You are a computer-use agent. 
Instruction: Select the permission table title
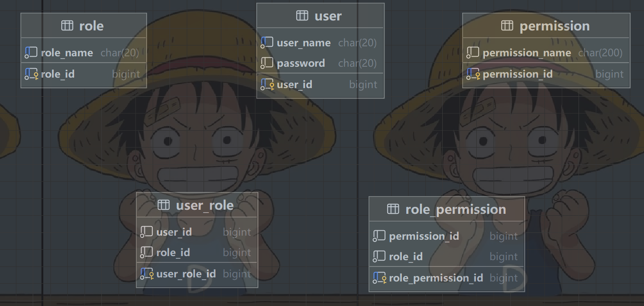pos(555,26)
